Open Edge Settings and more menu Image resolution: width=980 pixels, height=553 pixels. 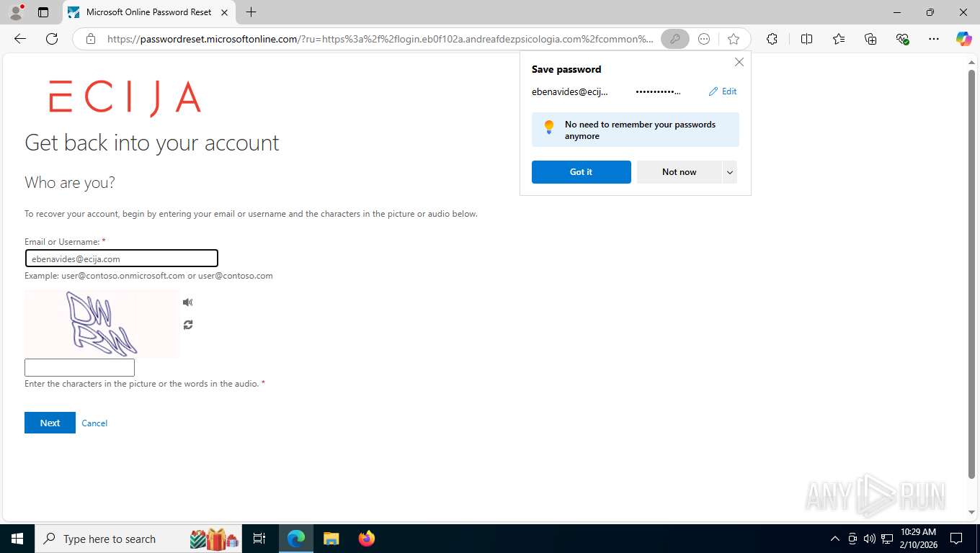click(934, 39)
